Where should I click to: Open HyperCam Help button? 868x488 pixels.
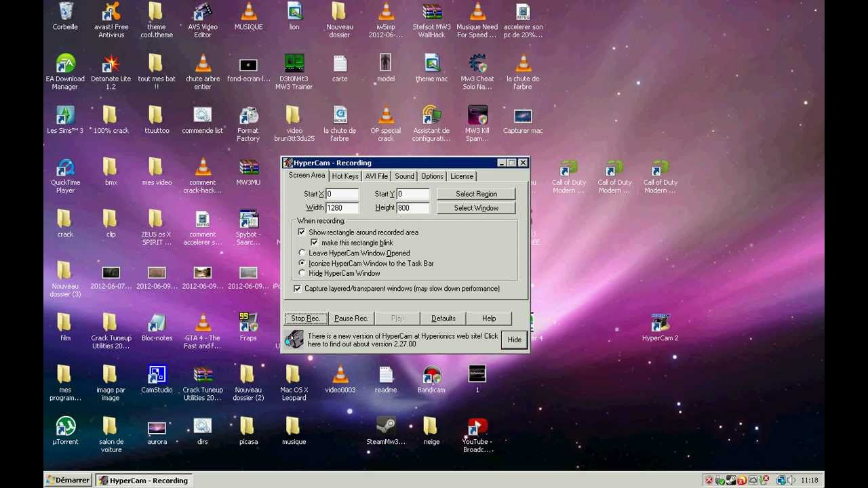(x=489, y=319)
